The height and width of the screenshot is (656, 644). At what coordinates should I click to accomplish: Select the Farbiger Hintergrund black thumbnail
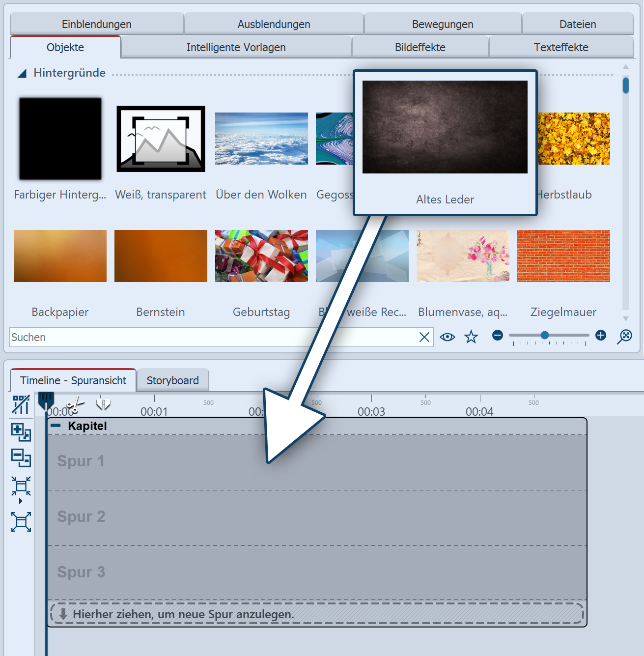(x=60, y=139)
